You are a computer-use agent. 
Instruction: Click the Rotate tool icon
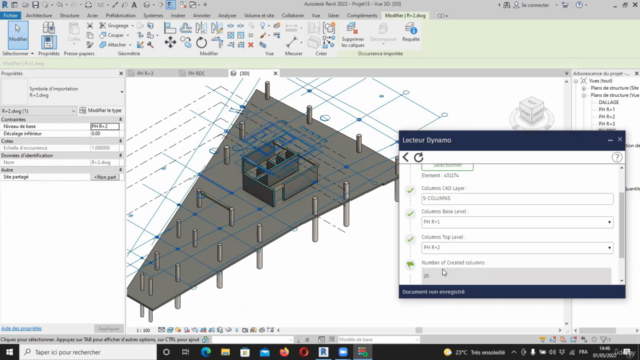tap(201, 42)
